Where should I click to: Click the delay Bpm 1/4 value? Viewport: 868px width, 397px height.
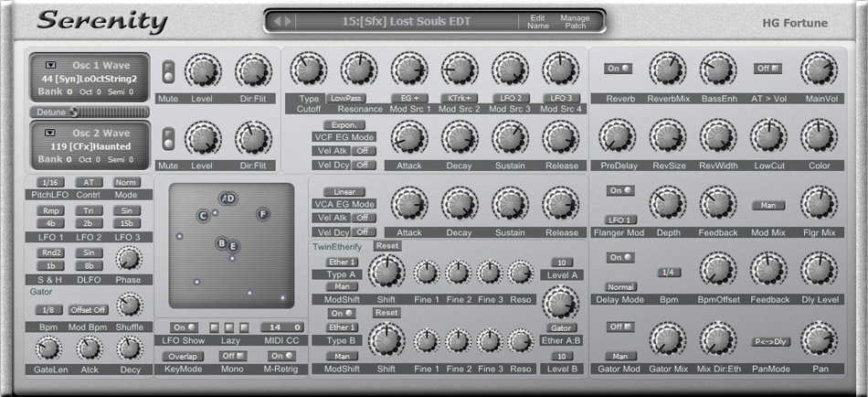tap(669, 273)
